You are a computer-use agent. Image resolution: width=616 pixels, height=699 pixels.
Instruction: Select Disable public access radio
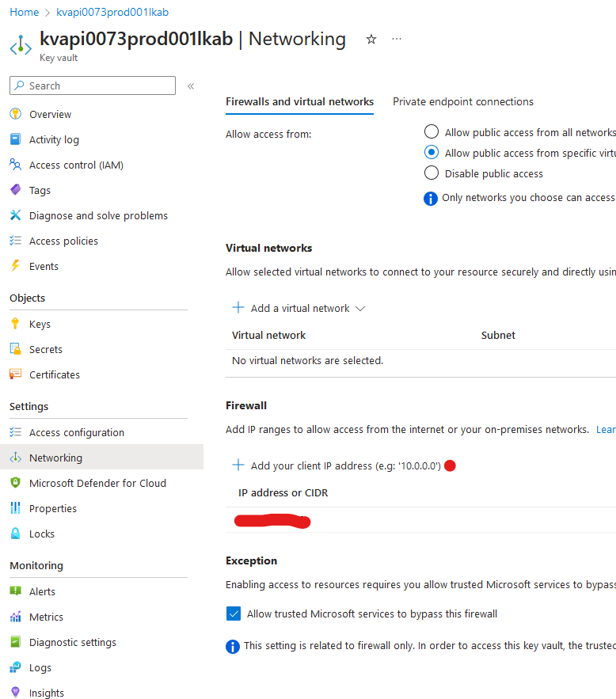click(x=432, y=173)
